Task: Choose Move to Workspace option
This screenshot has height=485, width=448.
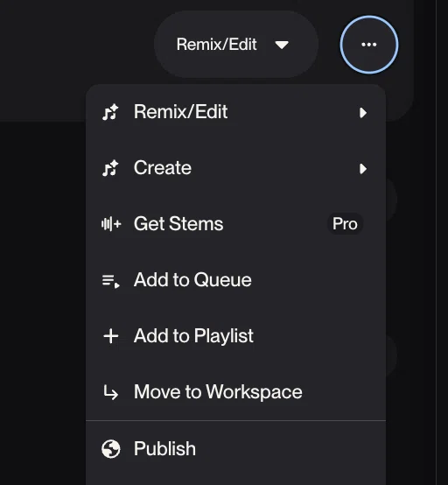Action: point(235,392)
